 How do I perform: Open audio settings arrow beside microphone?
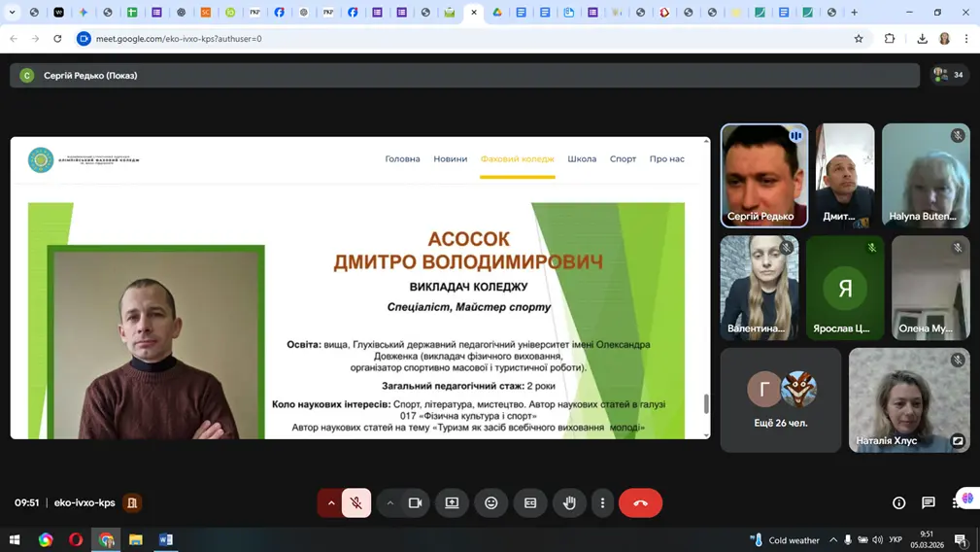click(x=331, y=502)
